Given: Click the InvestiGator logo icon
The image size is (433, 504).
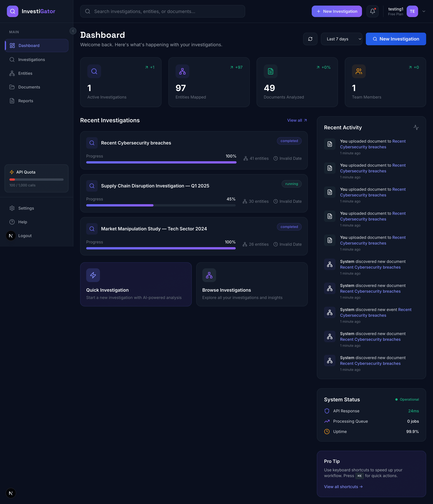Looking at the screenshot, I should tap(12, 11).
